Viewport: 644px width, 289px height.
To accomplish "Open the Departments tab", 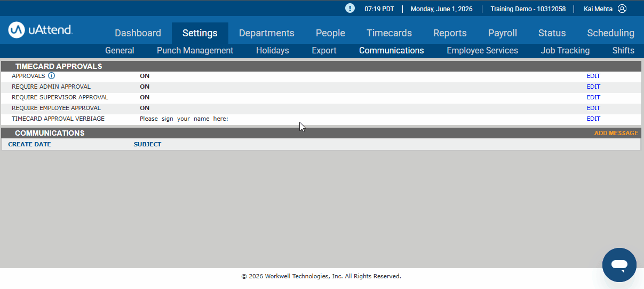I will pyautogui.click(x=267, y=33).
